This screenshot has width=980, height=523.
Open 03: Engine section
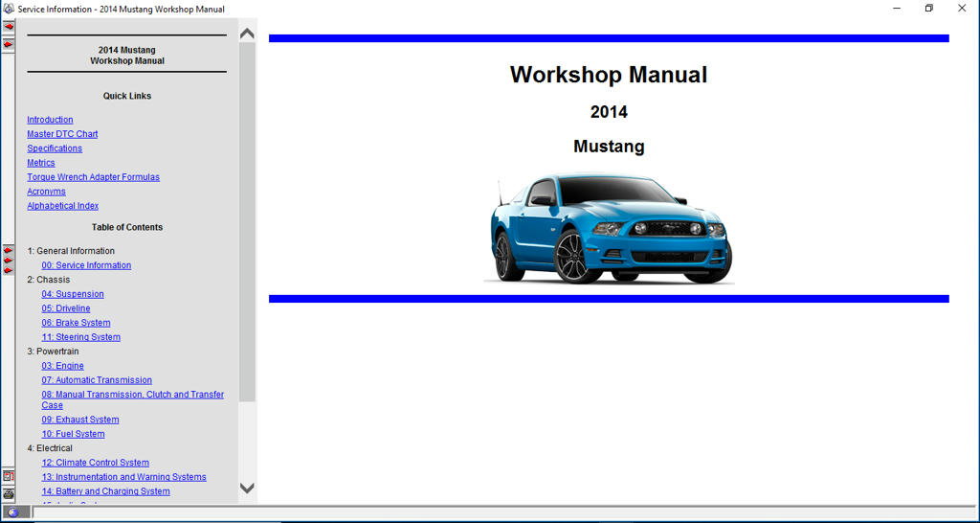tap(62, 366)
